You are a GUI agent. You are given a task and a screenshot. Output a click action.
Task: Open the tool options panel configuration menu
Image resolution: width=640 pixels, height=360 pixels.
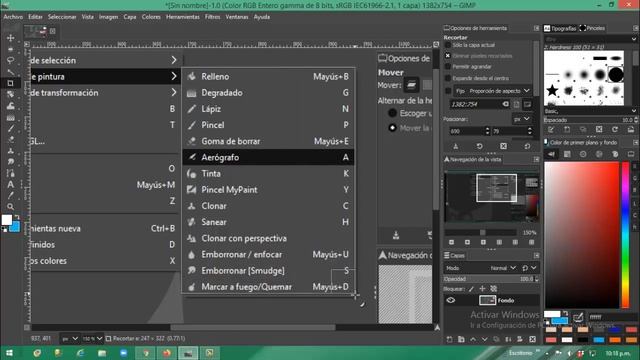pyautogui.click(x=536, y=28)
